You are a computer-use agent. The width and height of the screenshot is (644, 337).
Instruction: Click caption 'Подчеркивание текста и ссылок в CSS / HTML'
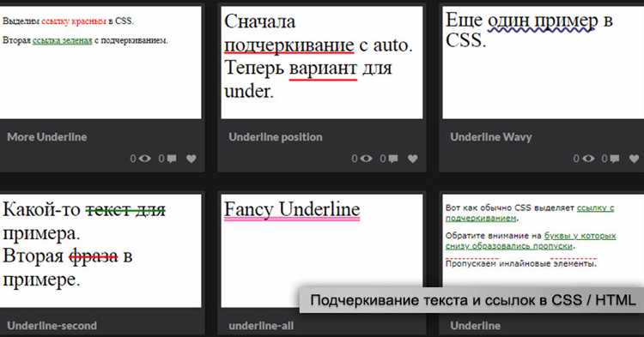pos(473,300)
